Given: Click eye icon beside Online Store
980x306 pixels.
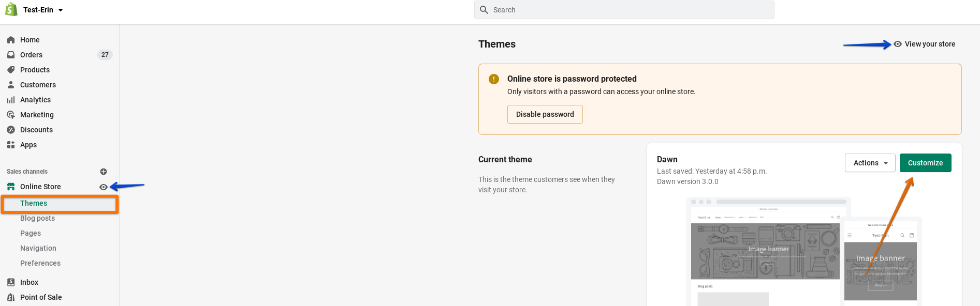Looking at the screenshot, I should pyautogui.click(x=104, y=187).
